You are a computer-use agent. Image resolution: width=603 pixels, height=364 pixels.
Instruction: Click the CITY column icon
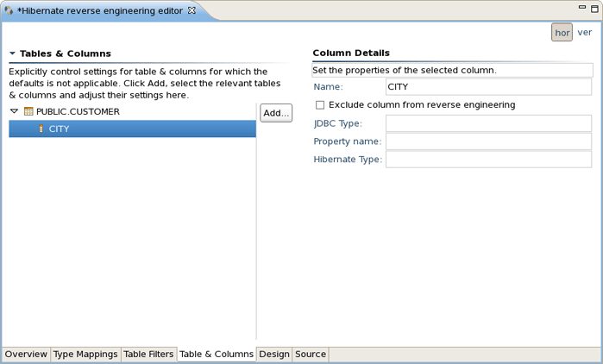41,129
